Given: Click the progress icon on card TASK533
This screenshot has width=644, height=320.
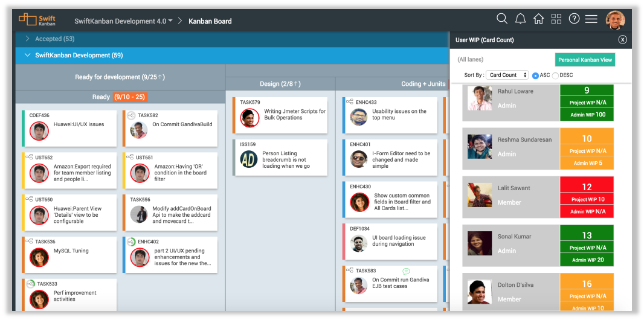Looking at the screenshot, I should pyautogui.click(x=30, y=284).
